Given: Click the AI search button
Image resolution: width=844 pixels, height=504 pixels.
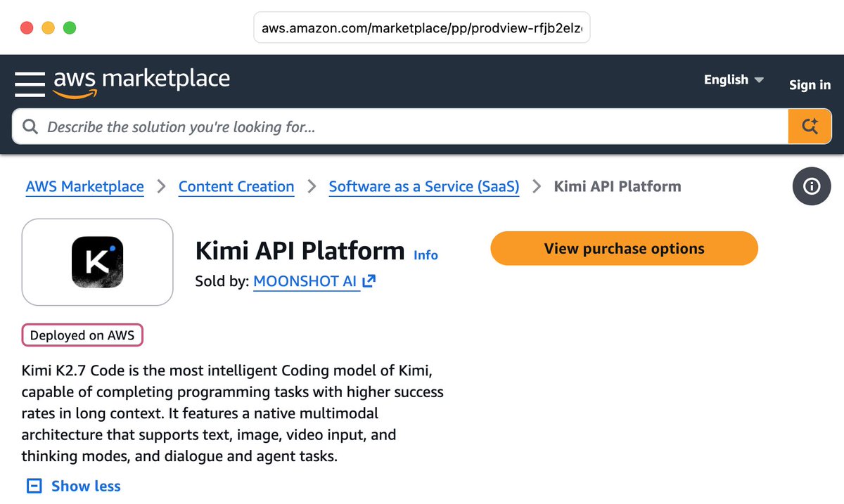Looking at the screenshot, I should click(810, 127).
